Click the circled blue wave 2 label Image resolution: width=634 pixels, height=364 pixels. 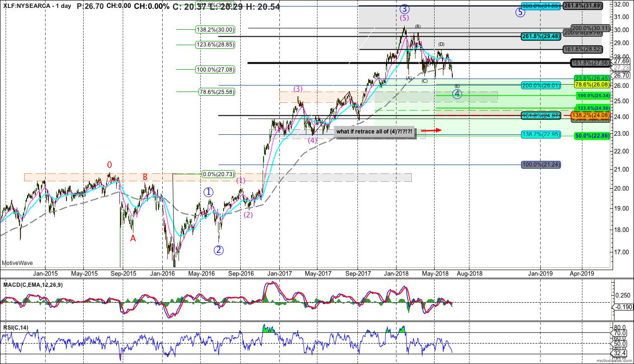219,250
